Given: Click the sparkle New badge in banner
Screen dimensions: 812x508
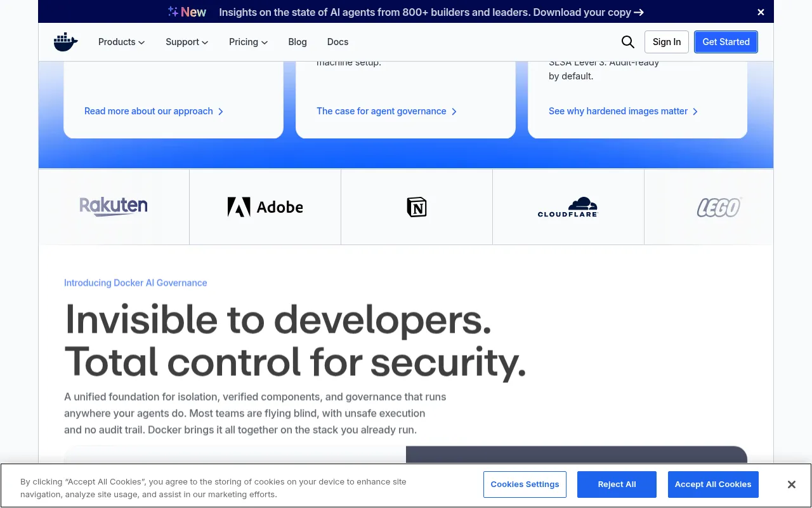Looking at the screenshot, I should click(187, 12).
